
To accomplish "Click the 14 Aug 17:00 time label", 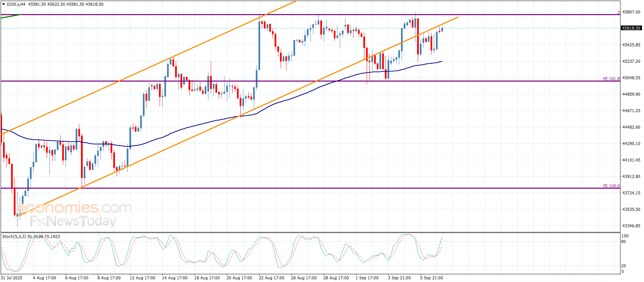I will click(x=175, y=278).
